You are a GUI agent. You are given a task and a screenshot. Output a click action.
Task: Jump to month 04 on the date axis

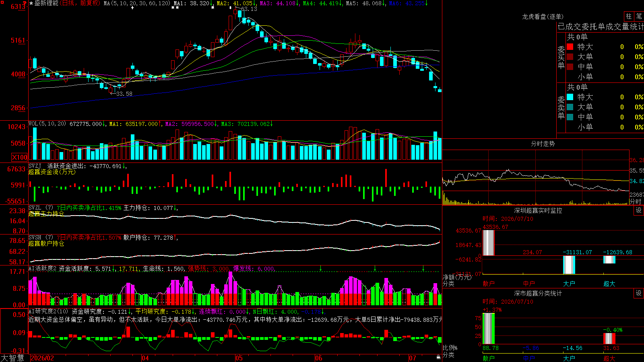tap(145, 358)
